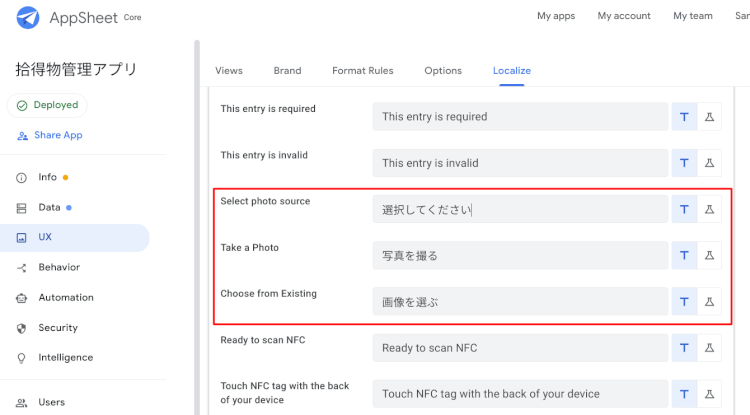This screenshot has width=750, height=415.
Task: Click the Share App link
Action: click(58, 135)
